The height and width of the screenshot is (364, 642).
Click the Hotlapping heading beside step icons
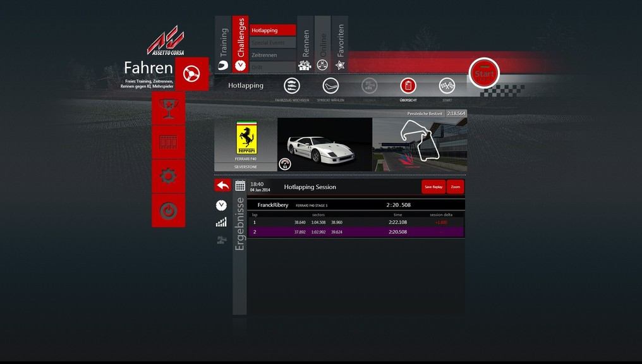coord(246,85)
